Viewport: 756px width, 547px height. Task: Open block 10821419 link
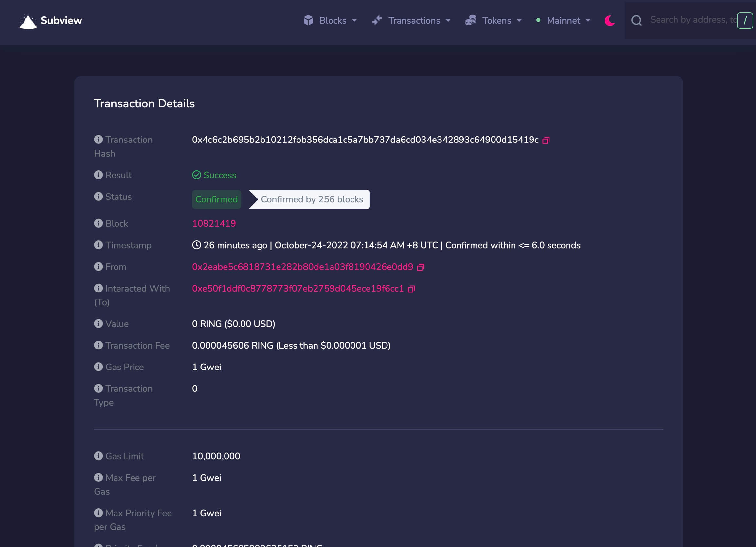click(214, 223)
